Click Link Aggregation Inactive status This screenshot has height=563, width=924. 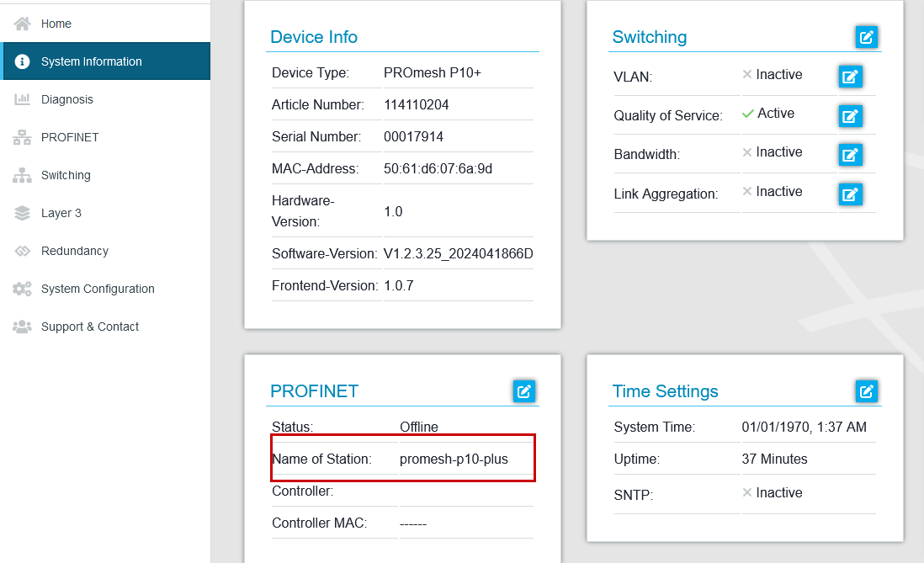click(x=772, y=192)
